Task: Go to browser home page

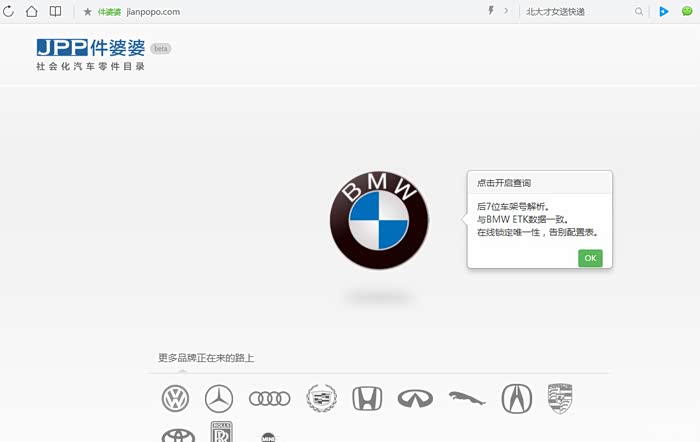Action: click(x=32, y=11)
